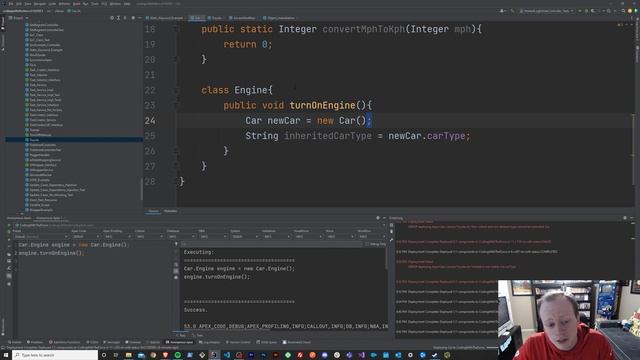
Task: Open the Help menu in the menu bar
Action: tap(127, 4)
